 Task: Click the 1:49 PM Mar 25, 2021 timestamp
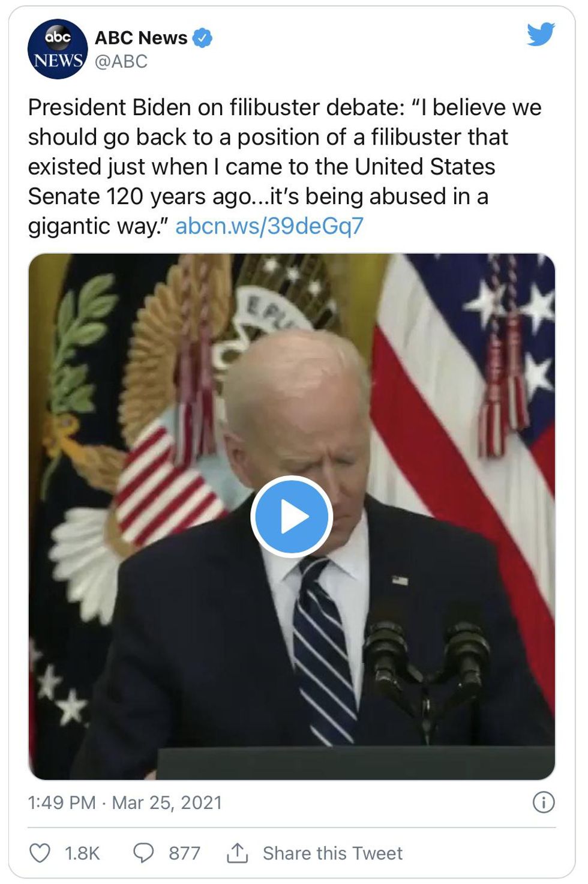pos(125,802)
